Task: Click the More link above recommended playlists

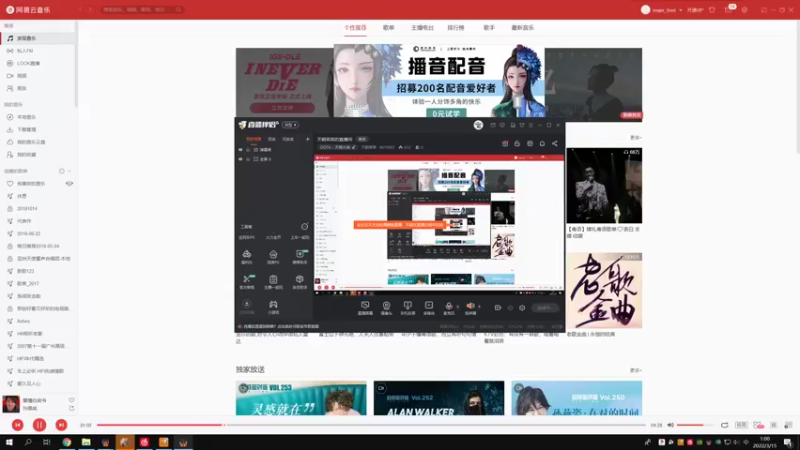Action: pos(636,138)
